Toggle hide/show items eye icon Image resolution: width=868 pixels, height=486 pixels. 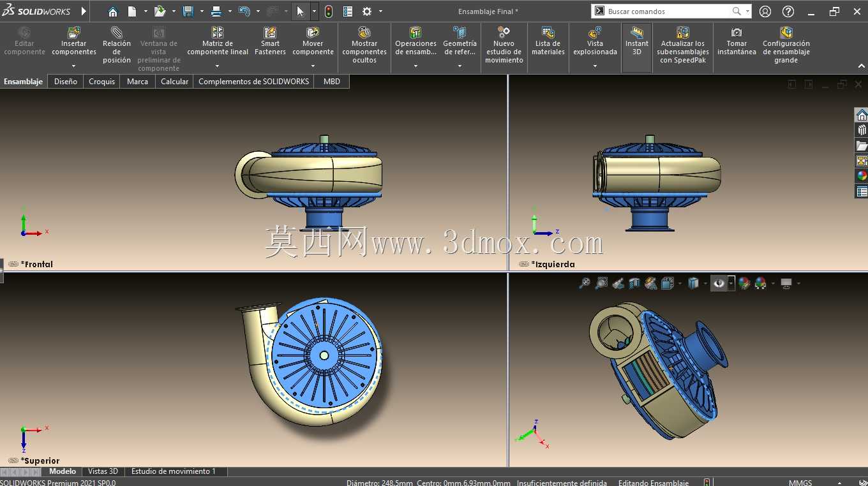click(719, 283)
